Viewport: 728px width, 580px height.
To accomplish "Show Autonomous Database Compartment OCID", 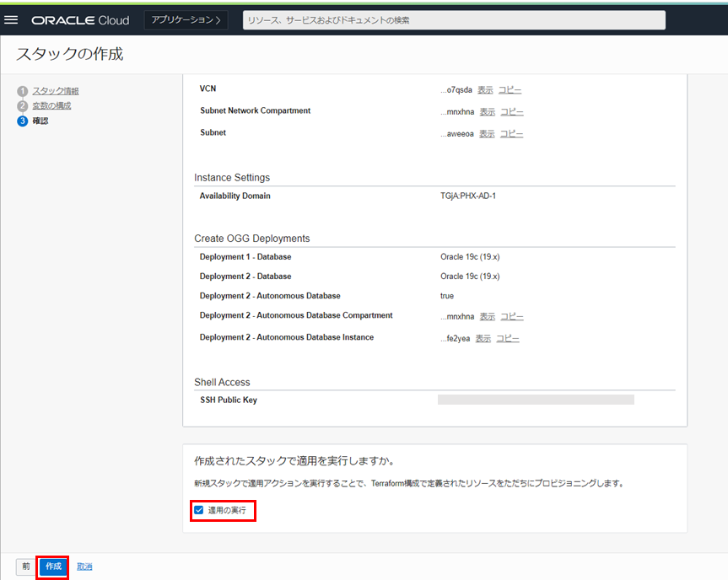I will click(x=487, y=317).
